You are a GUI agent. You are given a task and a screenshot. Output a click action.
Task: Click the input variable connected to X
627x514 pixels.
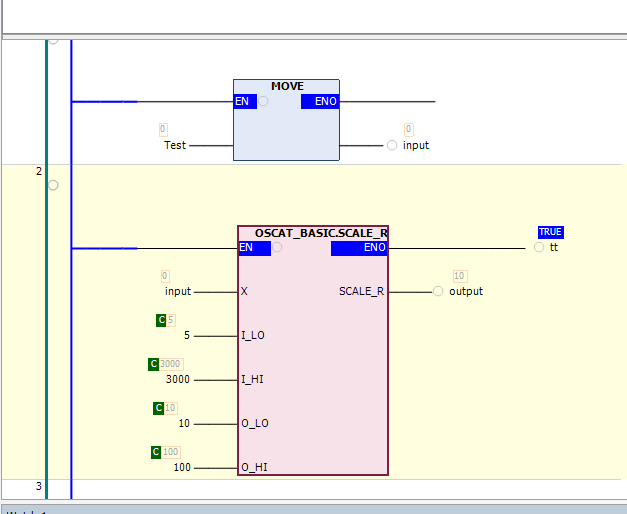click(x=178, y=291)
